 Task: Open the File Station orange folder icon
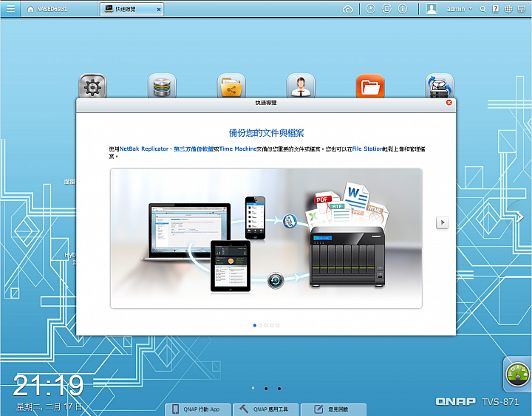370,86
